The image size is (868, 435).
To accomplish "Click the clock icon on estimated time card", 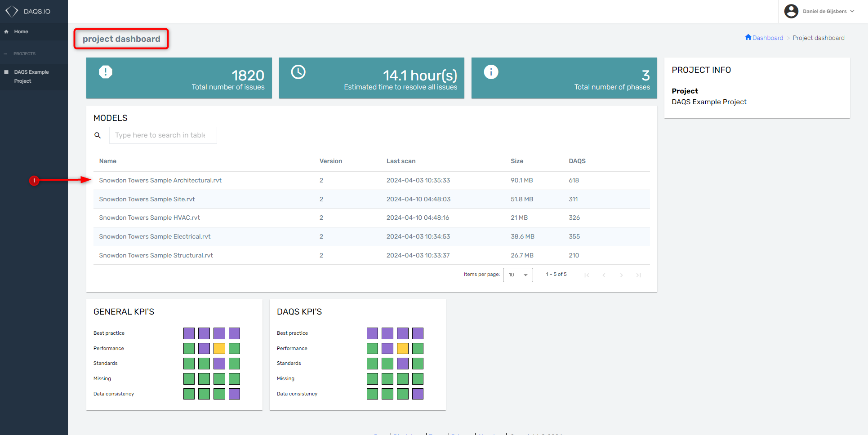I will tap(298, 72).
